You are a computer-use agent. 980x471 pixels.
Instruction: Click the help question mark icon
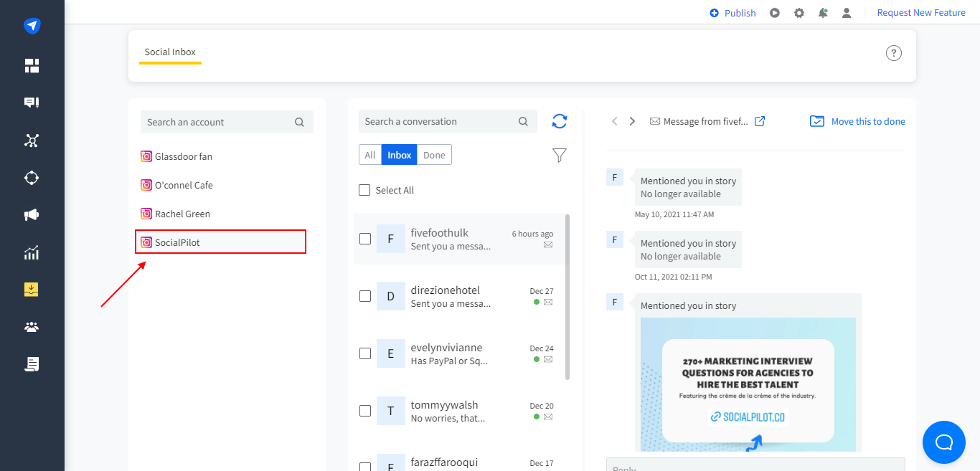893,53
